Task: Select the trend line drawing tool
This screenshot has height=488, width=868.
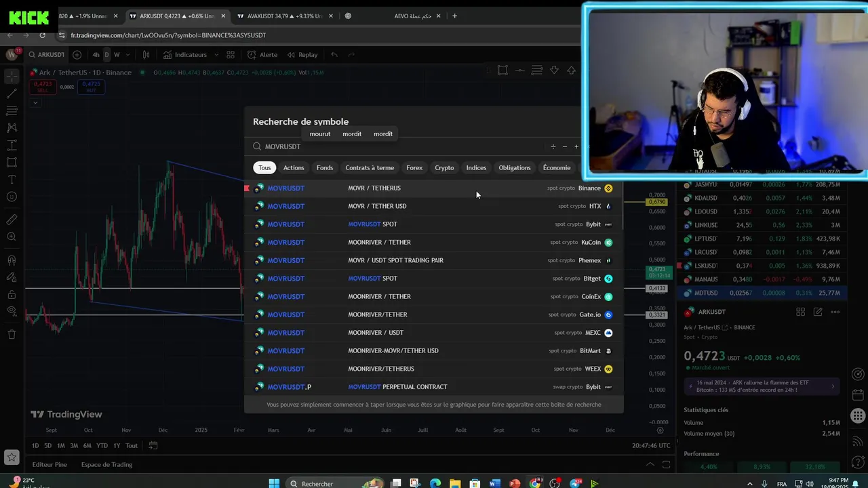Action: point(12,94)
